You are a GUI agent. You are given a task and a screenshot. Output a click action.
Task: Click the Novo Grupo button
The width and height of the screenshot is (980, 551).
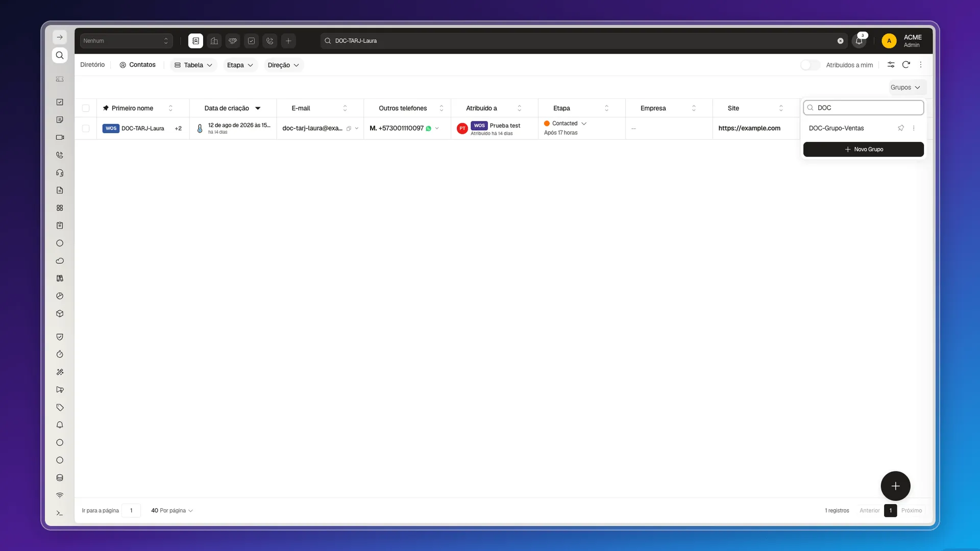point(863,149)
